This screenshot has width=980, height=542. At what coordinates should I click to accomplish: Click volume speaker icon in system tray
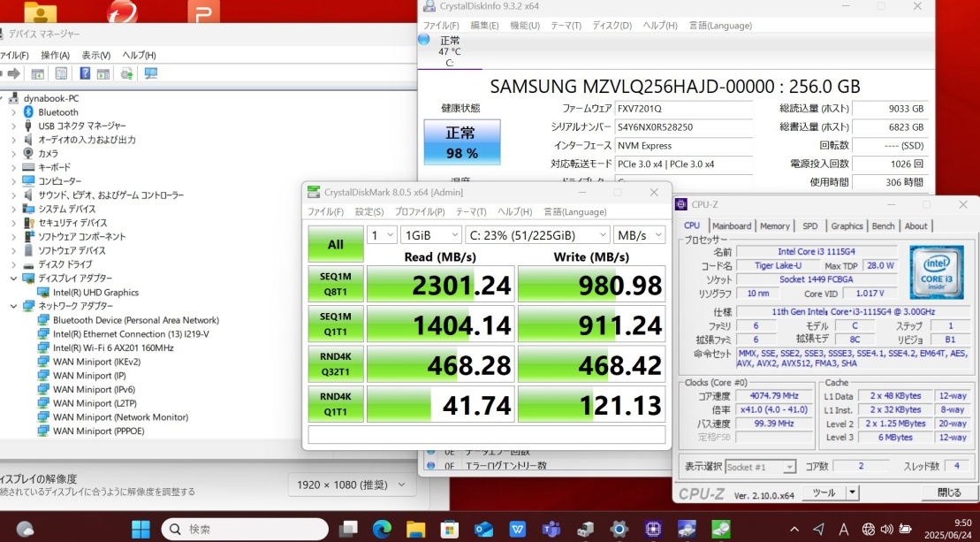[x=886, y=530]
